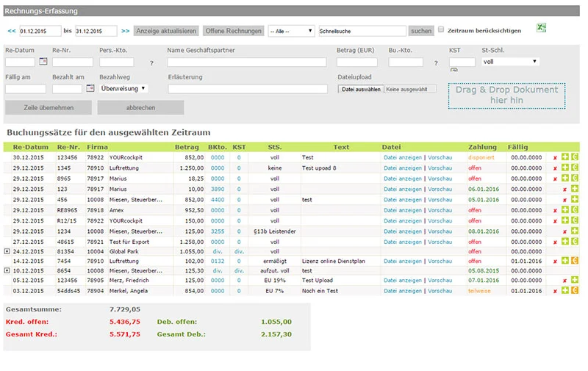Image resolution: width=588 pixels, height=371 pixels.
Task: Click the Fällig am input field
Action: point(26,89)
